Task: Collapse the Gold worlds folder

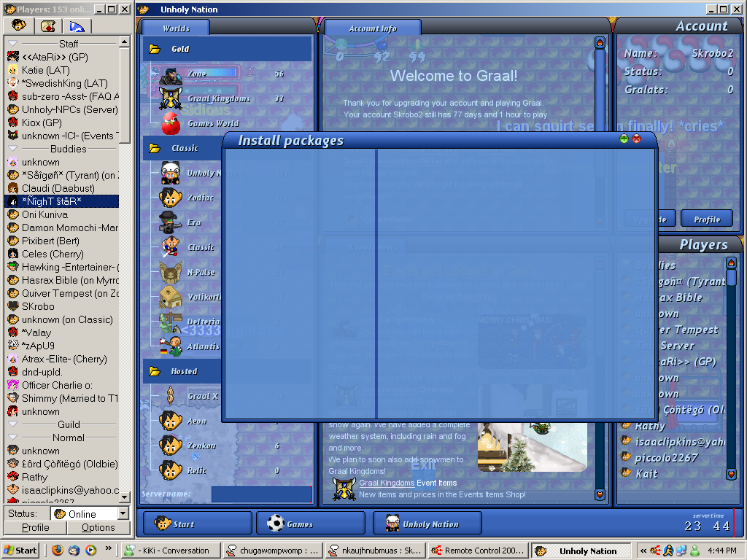Action: 155,50
